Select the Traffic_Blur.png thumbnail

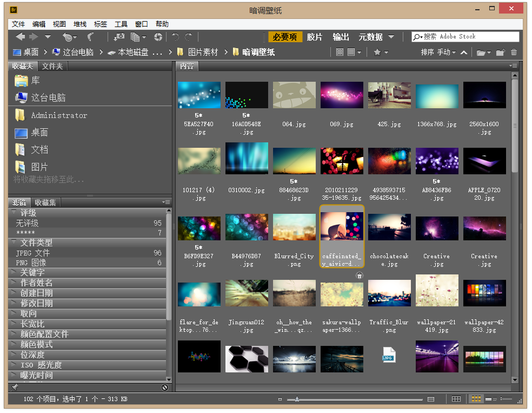[389, 292]
